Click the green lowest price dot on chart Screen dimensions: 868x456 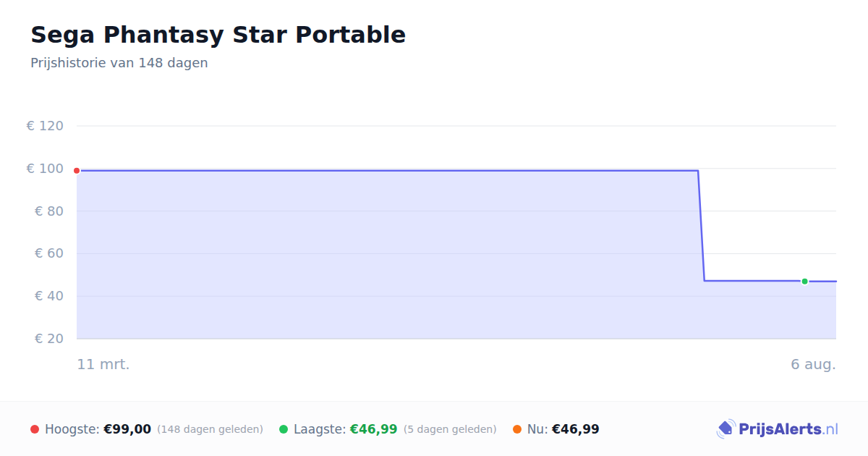[x=804, y=282]
